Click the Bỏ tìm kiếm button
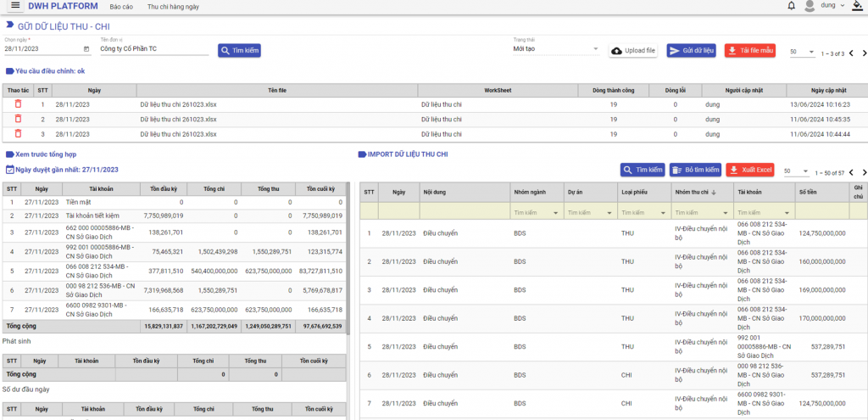868x420 pixels. click(x=695, y=170)
